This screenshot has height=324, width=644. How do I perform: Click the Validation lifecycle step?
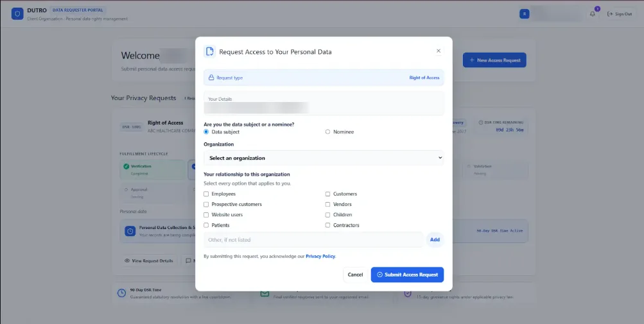tap(495, 169)
